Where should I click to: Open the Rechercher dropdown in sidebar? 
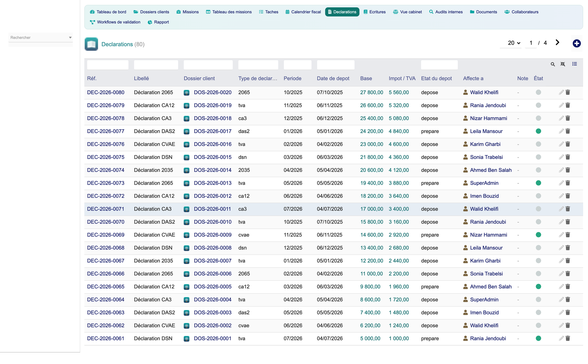point(40,37)
